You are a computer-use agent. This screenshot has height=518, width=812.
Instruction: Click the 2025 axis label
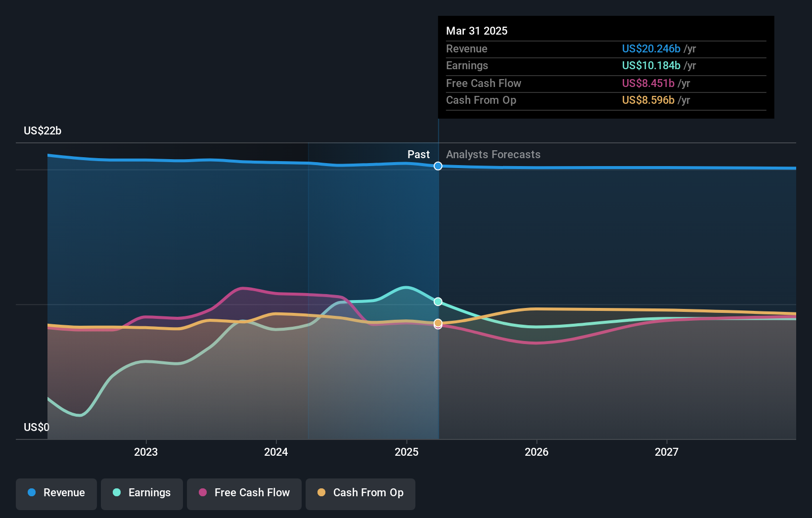[x=406, y=452]
